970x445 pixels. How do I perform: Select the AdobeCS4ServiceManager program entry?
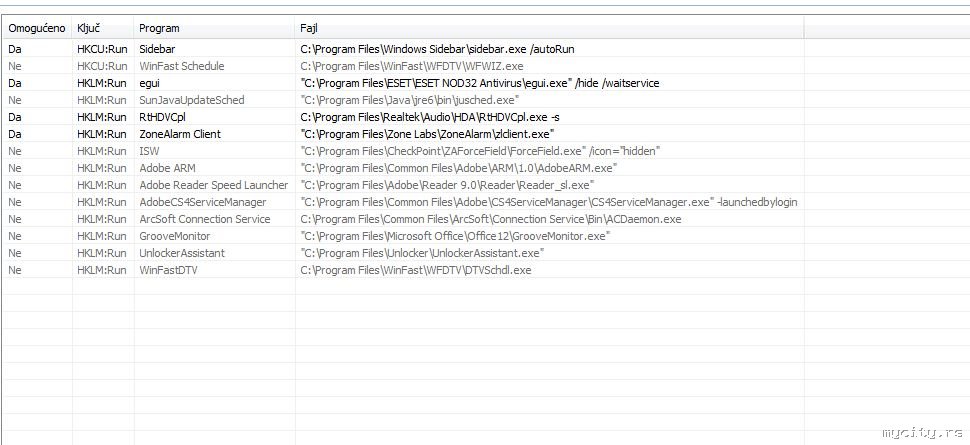pyautogui.click(x=203, y=202)
